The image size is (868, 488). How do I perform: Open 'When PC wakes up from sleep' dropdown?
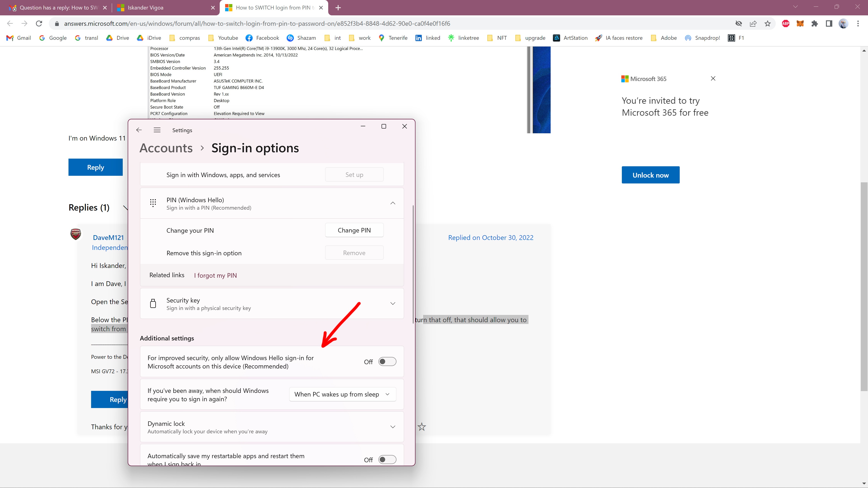(x=342, y=394)
